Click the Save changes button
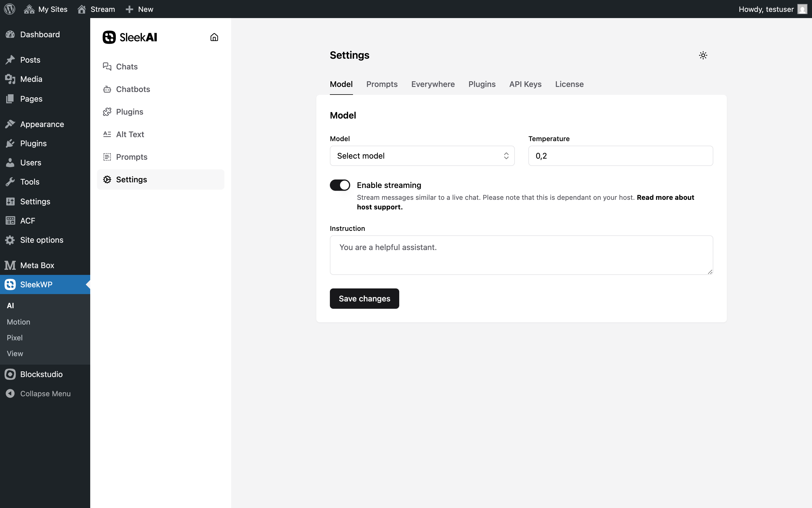The width and height of the screenshot is (812, 508). (364, 298)
